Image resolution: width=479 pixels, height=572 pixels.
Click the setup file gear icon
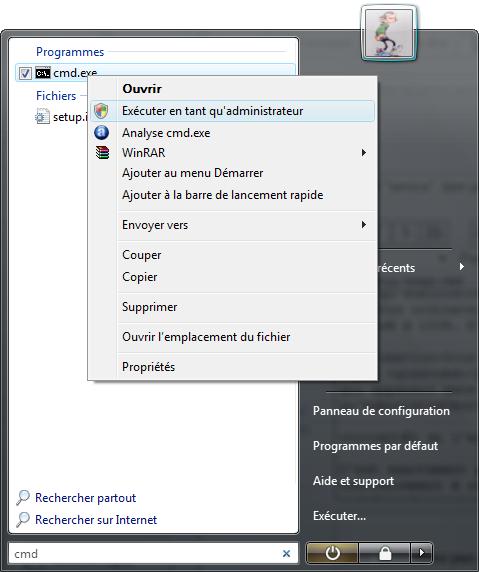point(42,117)
